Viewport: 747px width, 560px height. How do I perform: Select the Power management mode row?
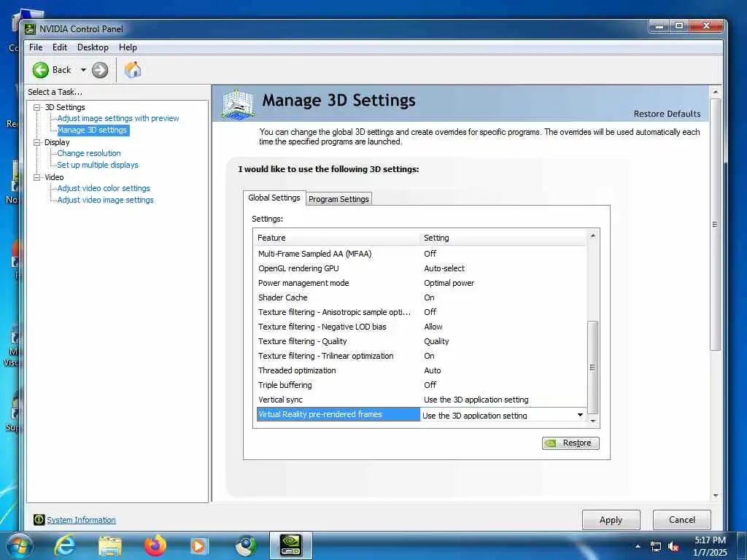click(422, 283)
